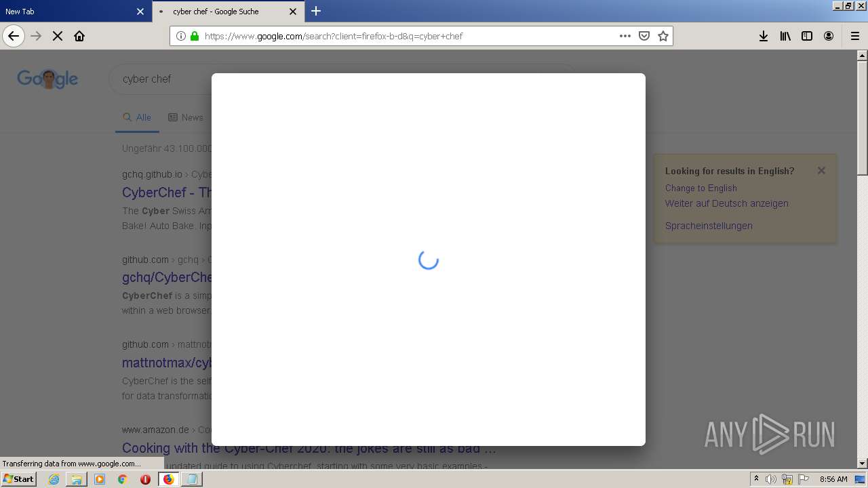This screenshot has height=488, width=868.
Task: Open the Firefox hamburger menu
Action: (855, 36)
